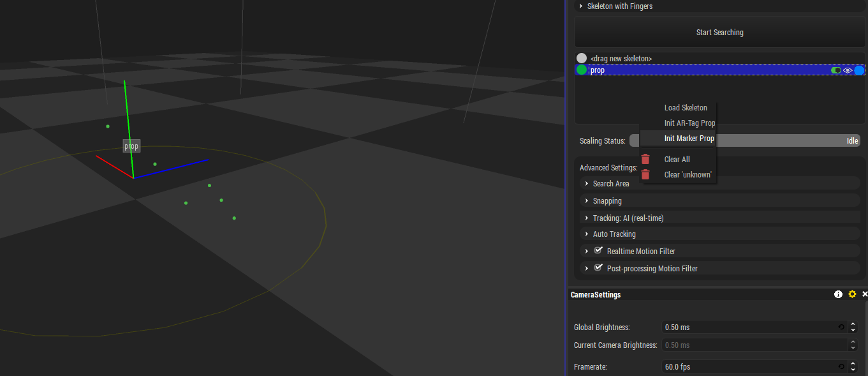Disable the Post-processing Motion Filter checkbox
The image size is (868, 376).
coord(598,268)
